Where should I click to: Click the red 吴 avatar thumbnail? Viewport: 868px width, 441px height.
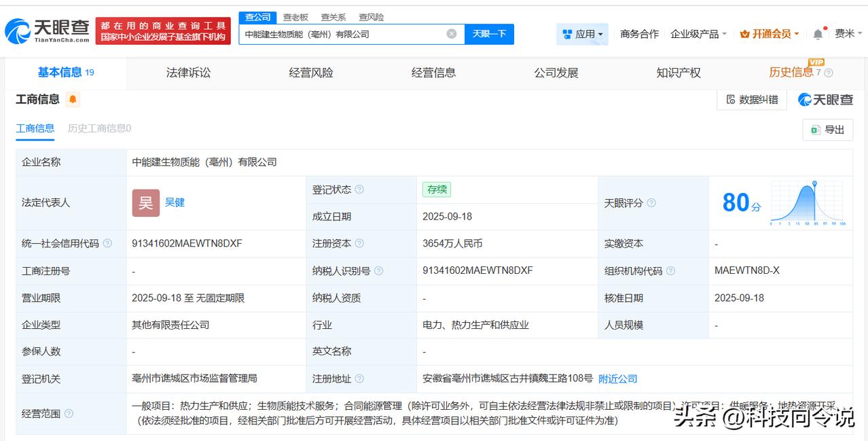[145, 202]
